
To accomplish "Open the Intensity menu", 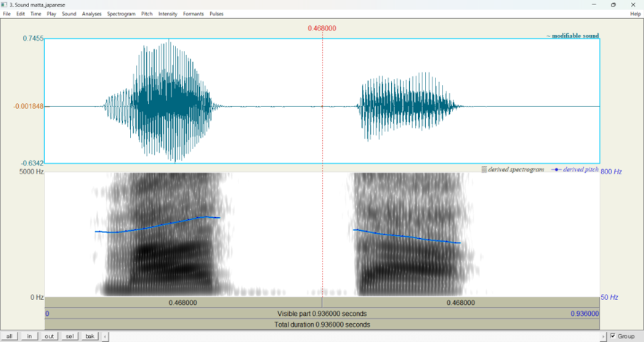I will click(x=168, y=14).
